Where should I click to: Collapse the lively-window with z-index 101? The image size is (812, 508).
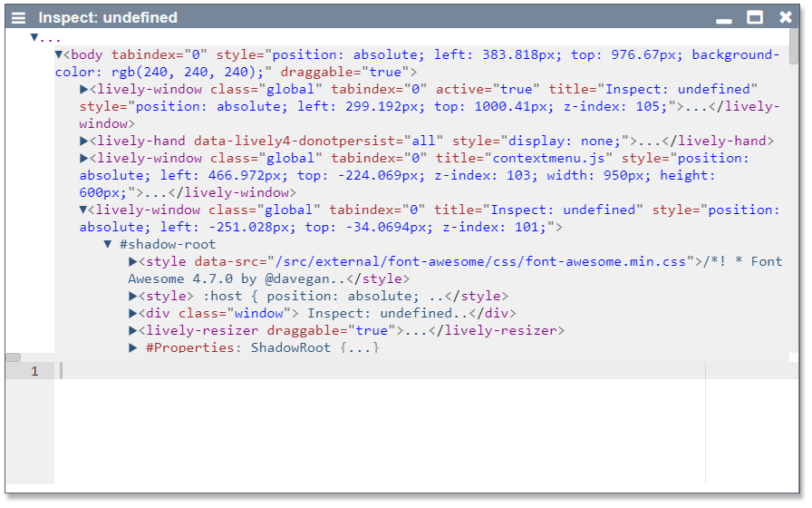(x=84, y=210)
